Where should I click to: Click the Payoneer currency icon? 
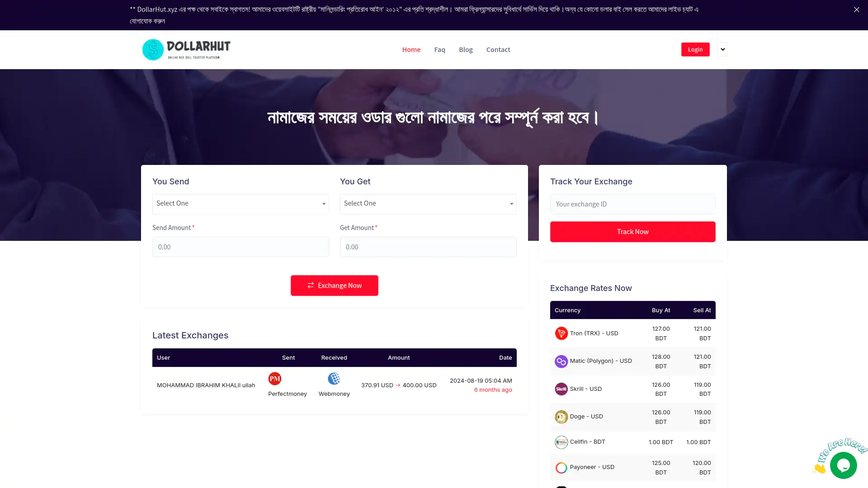tap(561, 468)
